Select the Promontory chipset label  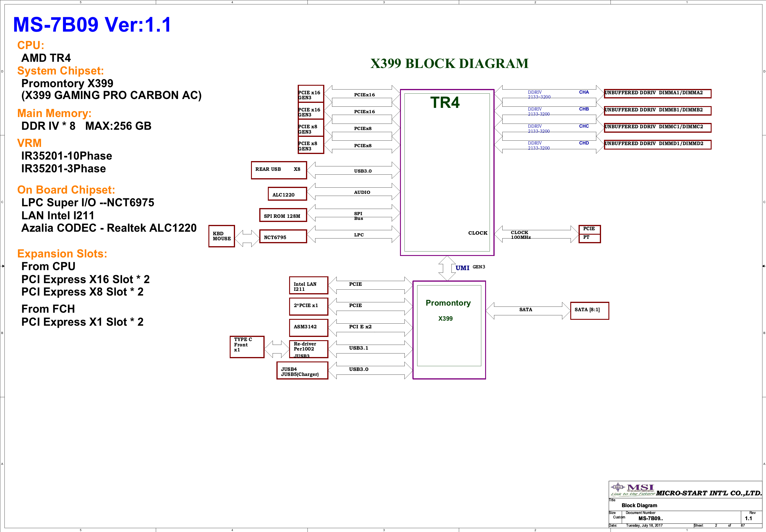click(x=448, y=303)
